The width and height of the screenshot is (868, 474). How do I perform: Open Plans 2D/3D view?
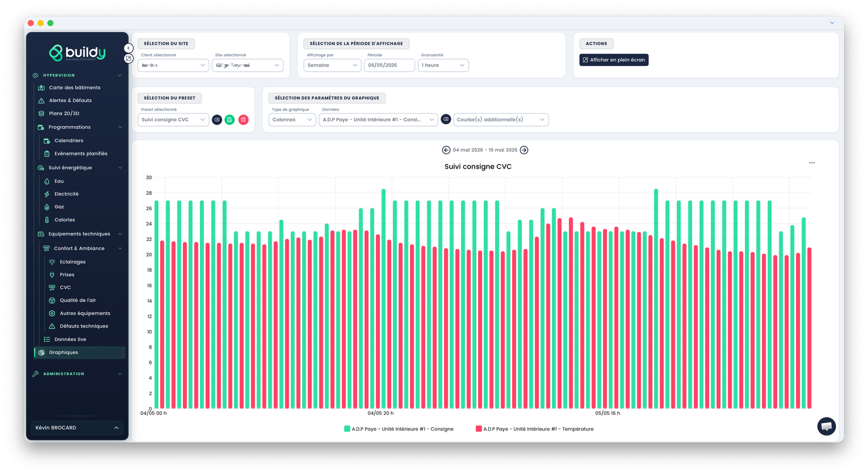point(64,113)
